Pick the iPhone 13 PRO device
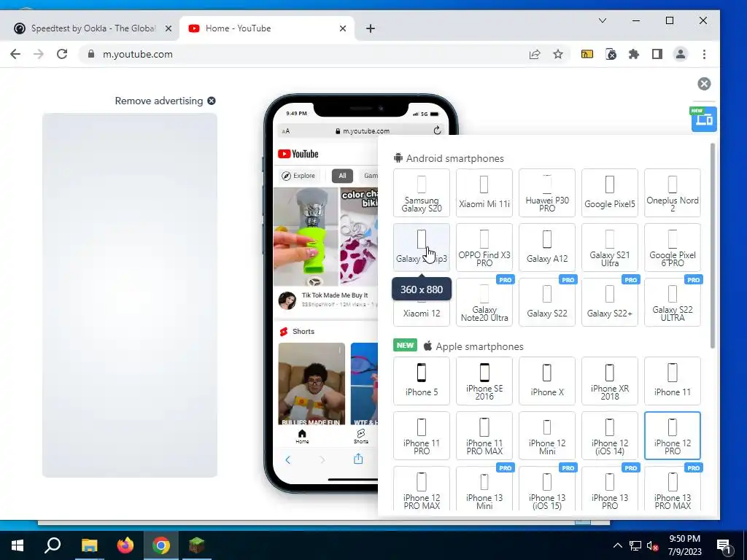This screenshot has height=560, width=747. coord(610,489)
